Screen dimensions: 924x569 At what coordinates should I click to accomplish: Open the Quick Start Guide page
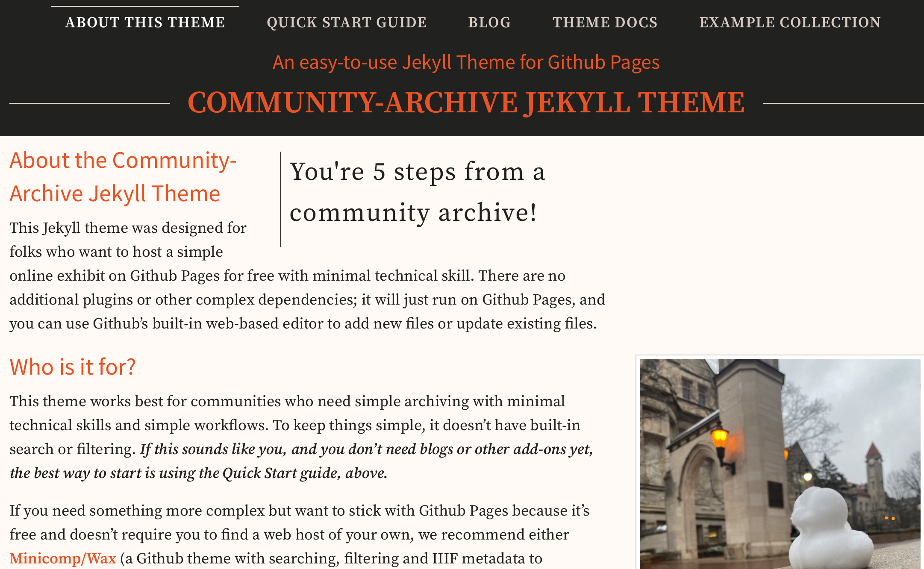click(346, 22)
